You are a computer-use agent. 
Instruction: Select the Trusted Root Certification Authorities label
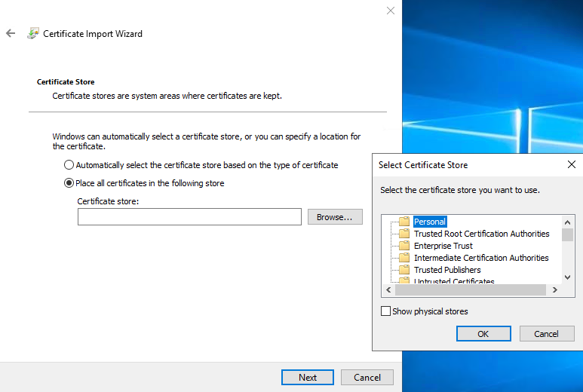481,234
